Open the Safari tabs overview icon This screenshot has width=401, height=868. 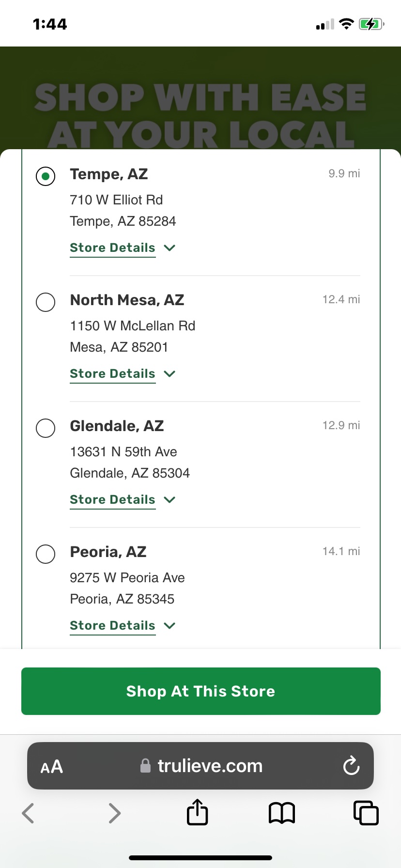tap(366, 813)
